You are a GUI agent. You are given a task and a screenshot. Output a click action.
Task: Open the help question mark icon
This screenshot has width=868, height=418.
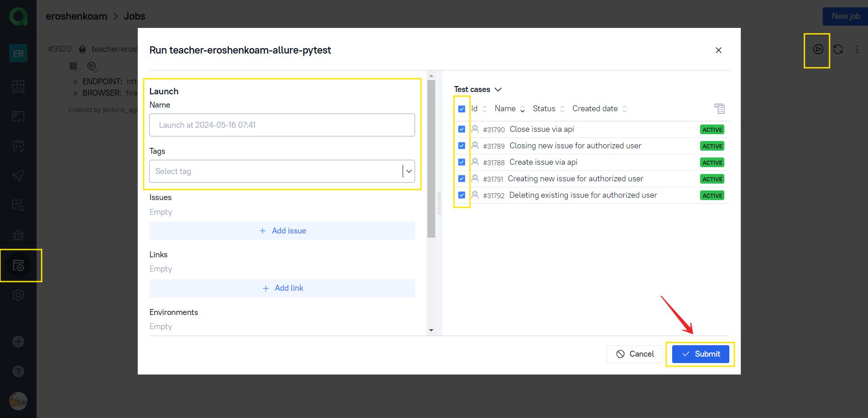coord(18,371)
